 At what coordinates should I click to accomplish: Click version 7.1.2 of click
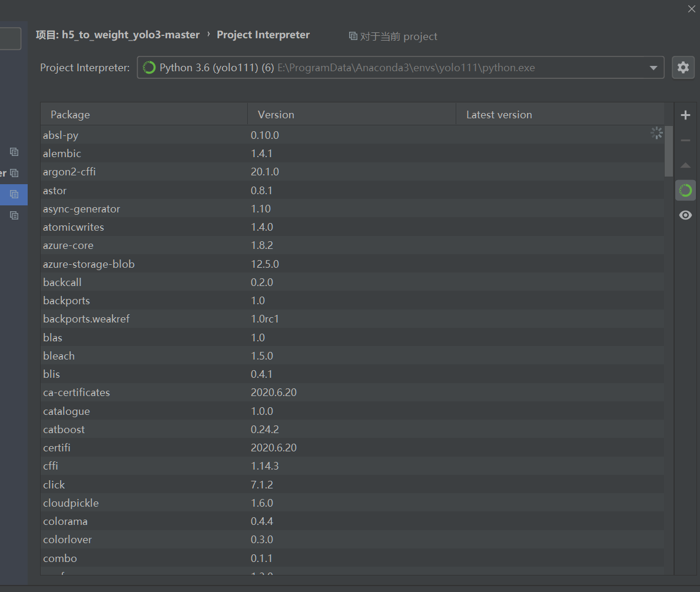[262, 485]
